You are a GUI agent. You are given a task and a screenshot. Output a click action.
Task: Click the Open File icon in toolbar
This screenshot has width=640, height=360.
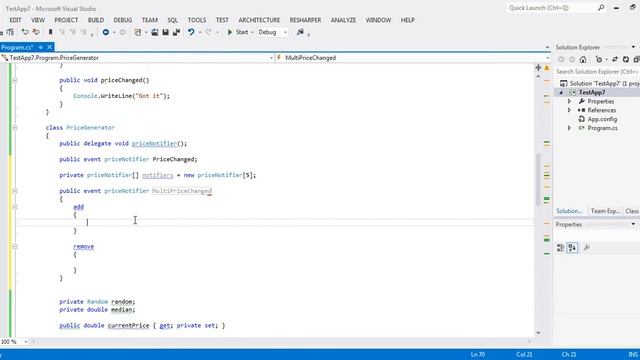[155, 32]
